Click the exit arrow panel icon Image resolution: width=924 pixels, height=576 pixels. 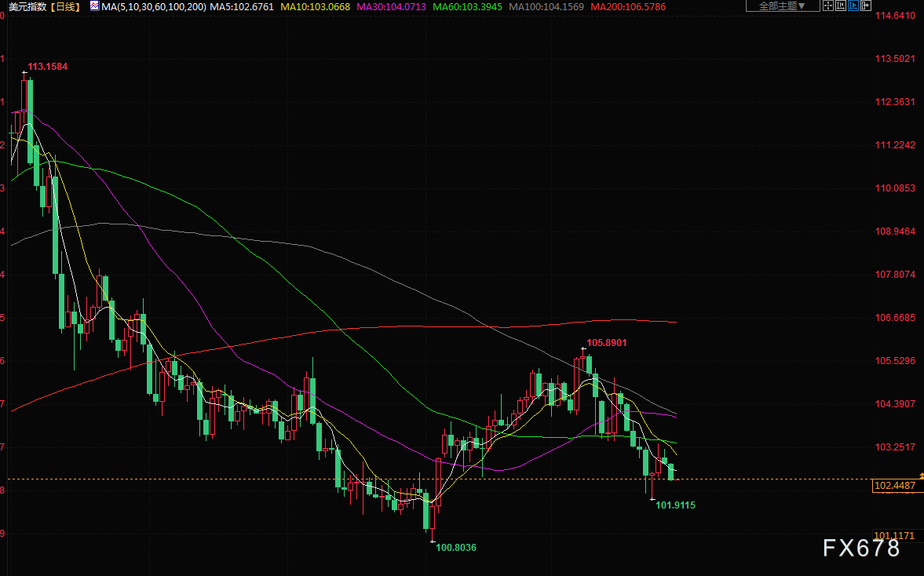pos(866,5)
